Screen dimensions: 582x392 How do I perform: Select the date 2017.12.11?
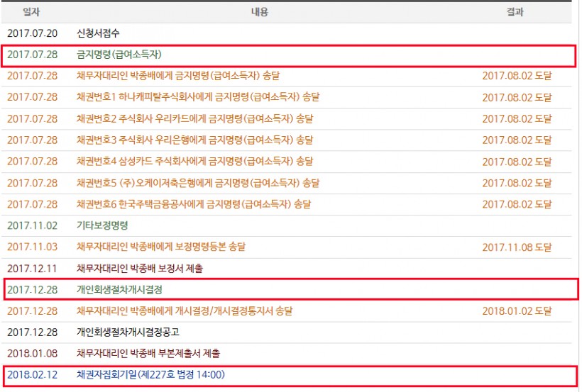click(x=32, y=268)
